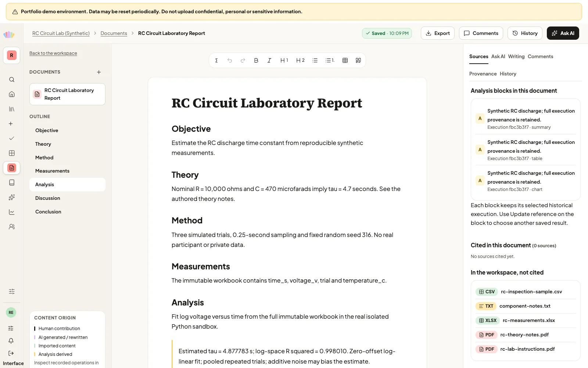This screenshot has height=368, width=588.
Task: Select the Provenance sub-tab
Action: click(x=483, y=74)
